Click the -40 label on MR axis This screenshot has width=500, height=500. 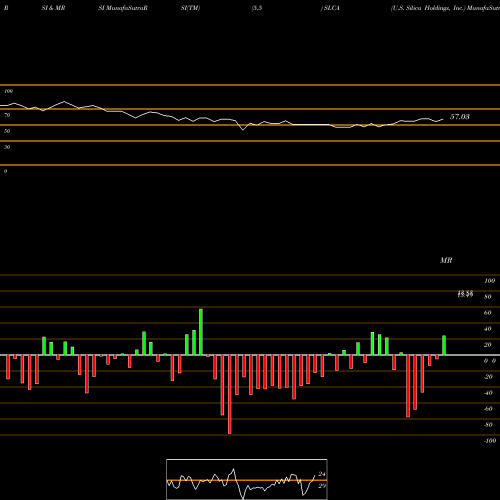488,393
